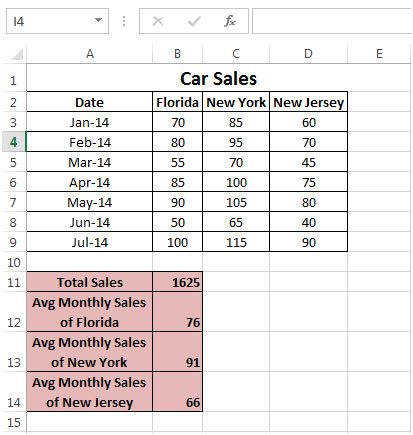This screenshot has width=413, height=435.
Task: Click the New York value 115
Action: coord(236,242)
